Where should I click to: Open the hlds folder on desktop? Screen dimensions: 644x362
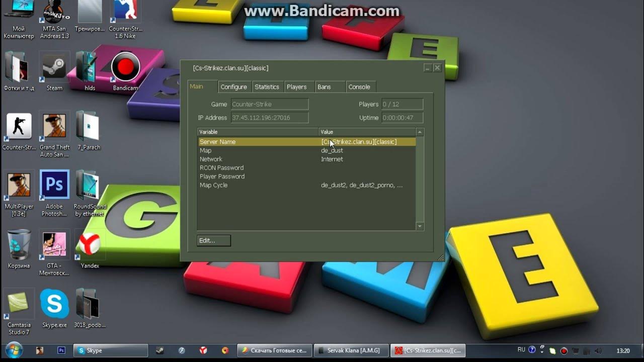coord(90,71)
